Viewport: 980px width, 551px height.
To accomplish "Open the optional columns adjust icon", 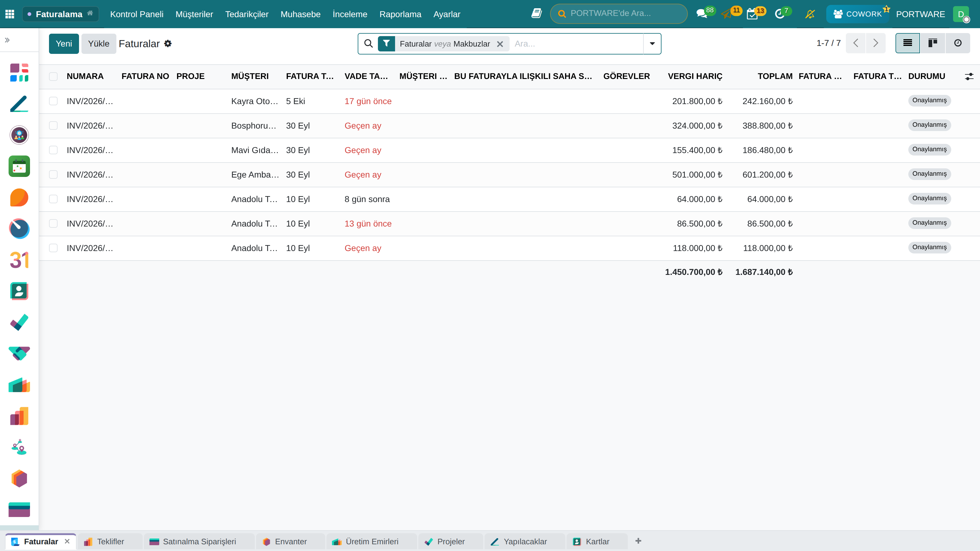I will pyautogui.click(x=969, y=77).
